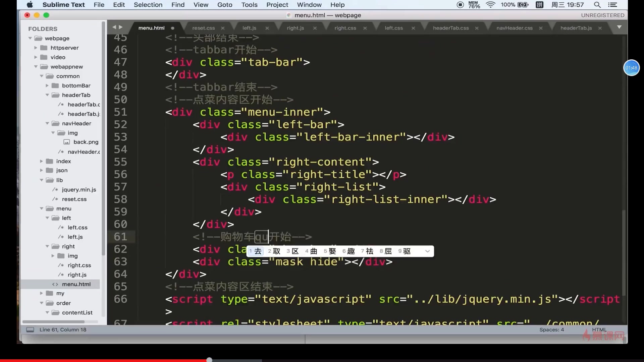
Task: Select the left.js tab
Action: coord(249,27)
